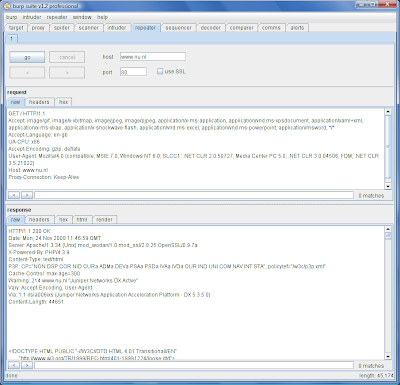
Task: Click the port input field
Action: [133, 72]
